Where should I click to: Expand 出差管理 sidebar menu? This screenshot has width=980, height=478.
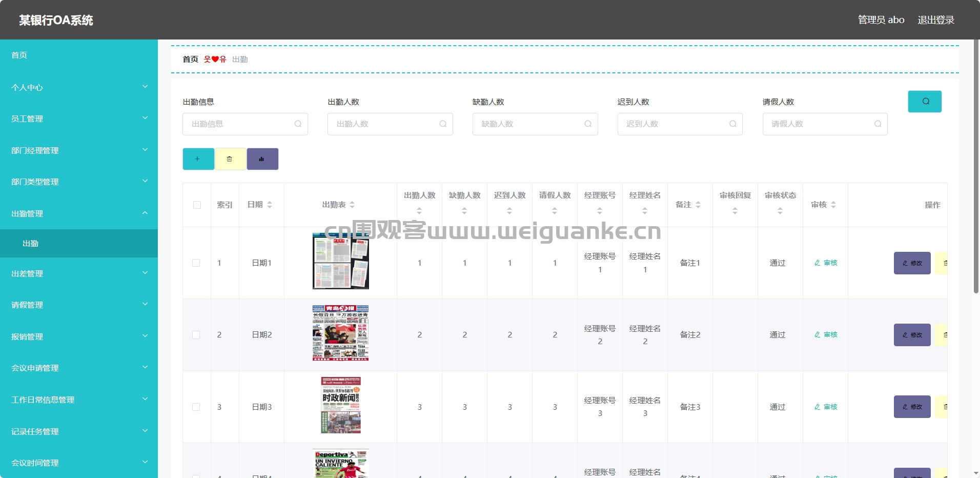(79, 273)
